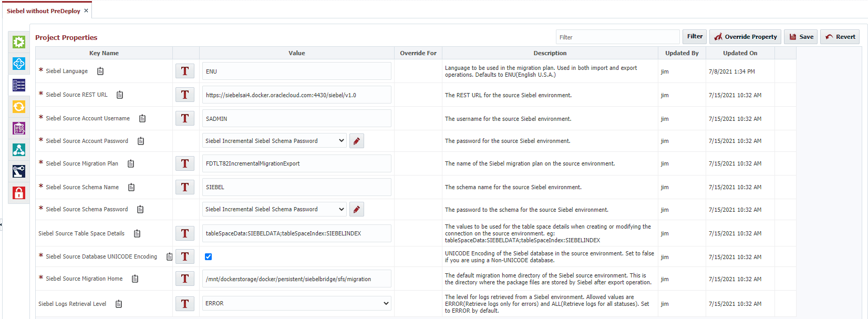Click the T type icon for Siebel Source REST URL
The height and width of the screenshot is (319, 868).
pos(185,95)
